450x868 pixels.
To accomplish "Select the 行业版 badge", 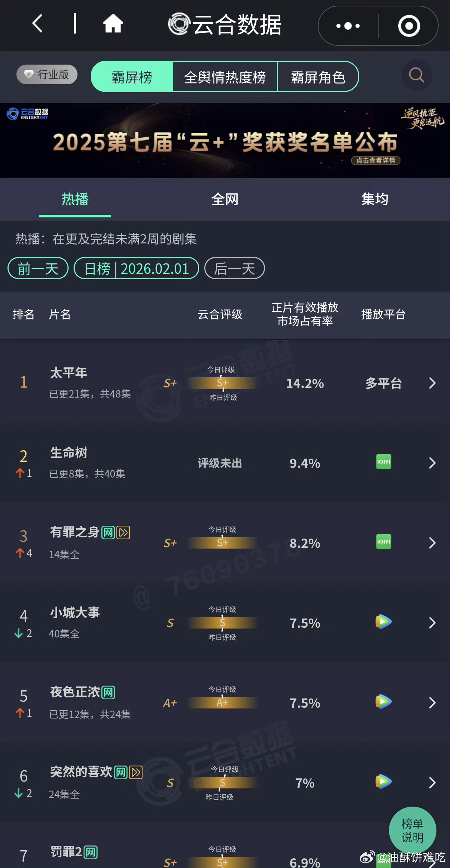I will 46,74.
